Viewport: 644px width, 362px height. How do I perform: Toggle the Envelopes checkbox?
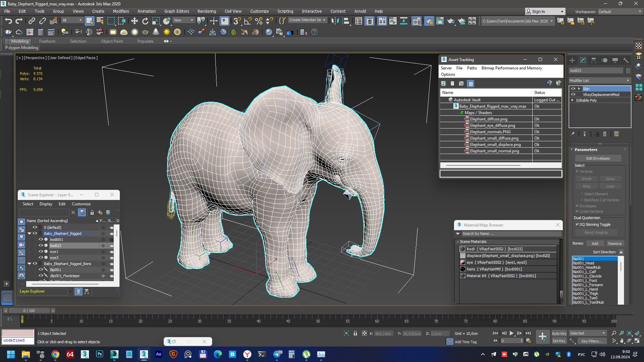click(577, 206)
